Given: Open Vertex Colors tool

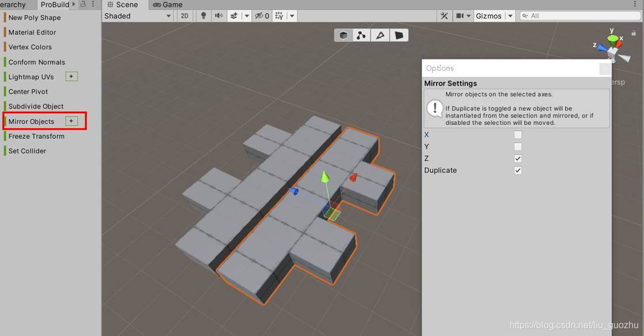Looking at the screenshot, I should [30, 47].
